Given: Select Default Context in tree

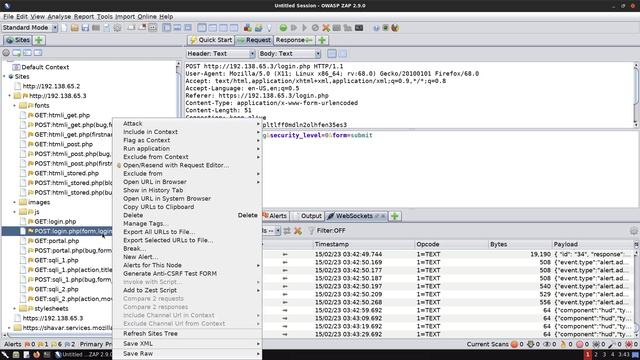Looking at the screenshot, I should (x=45, y=67).
